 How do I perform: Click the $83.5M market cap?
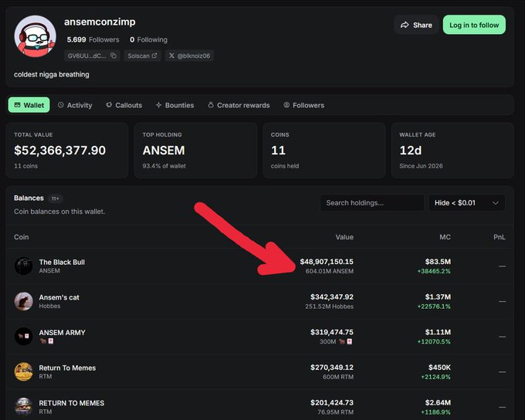click(x=438, y=262)
